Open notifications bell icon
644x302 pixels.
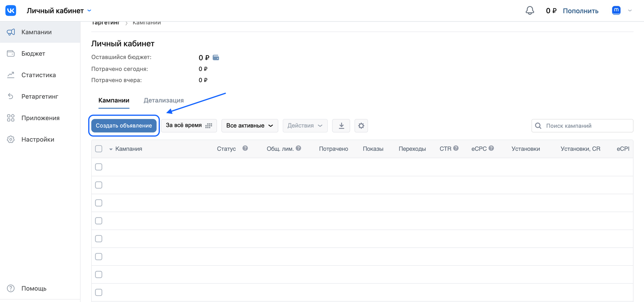[x=530, y=11]
